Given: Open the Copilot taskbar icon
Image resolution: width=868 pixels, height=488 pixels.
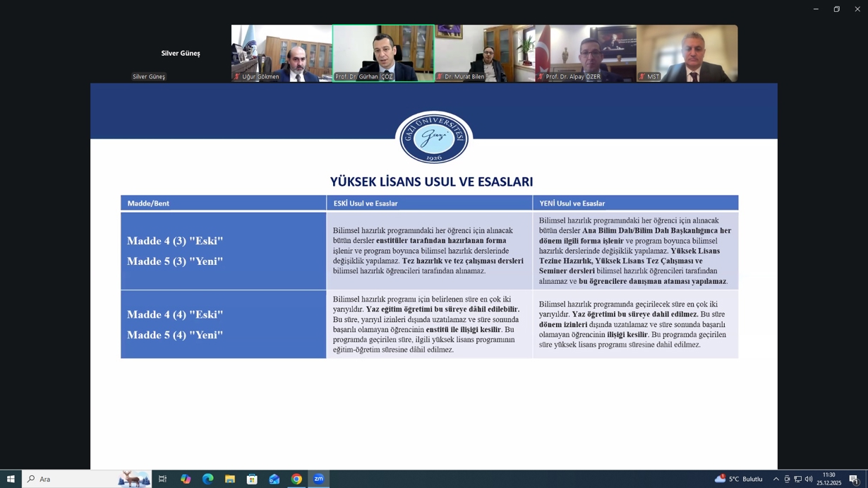Looking at the screenshot, I should 185,479.
